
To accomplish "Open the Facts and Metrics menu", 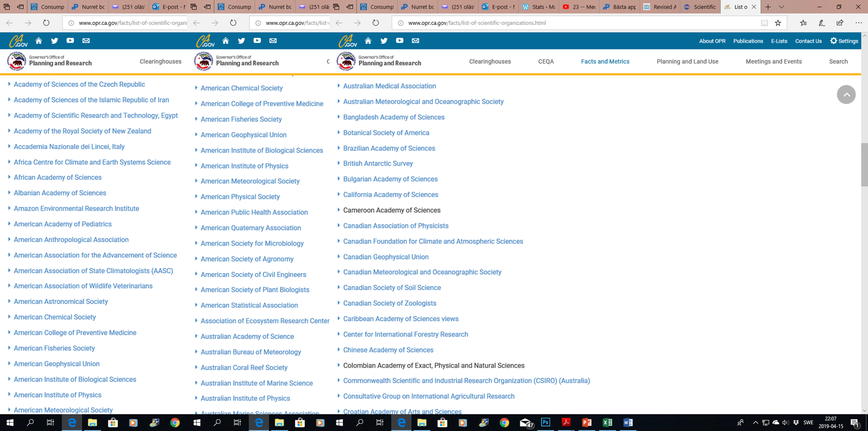I will point(605,62).
